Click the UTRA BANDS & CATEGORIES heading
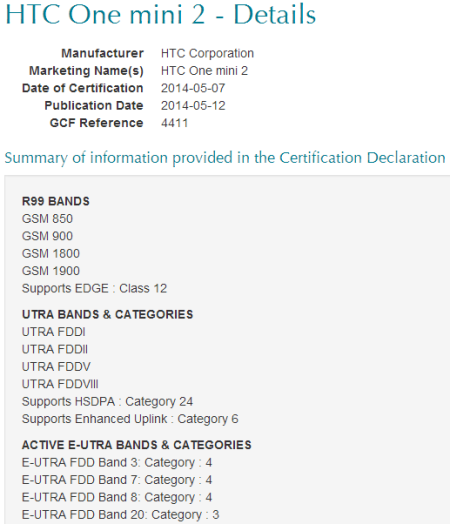Image resolution: width=450 pixels, height=524 pixels. click(x=108, y=314)
